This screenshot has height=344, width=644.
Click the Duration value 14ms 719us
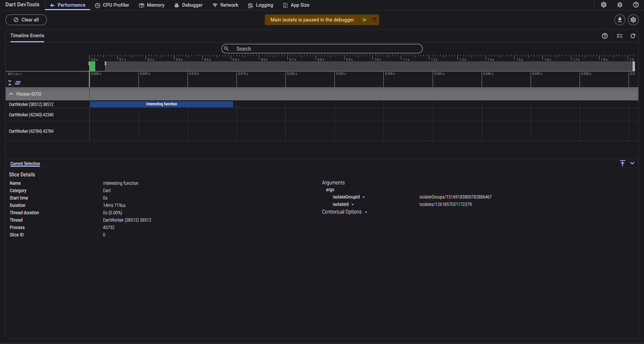tap(114, 205)
